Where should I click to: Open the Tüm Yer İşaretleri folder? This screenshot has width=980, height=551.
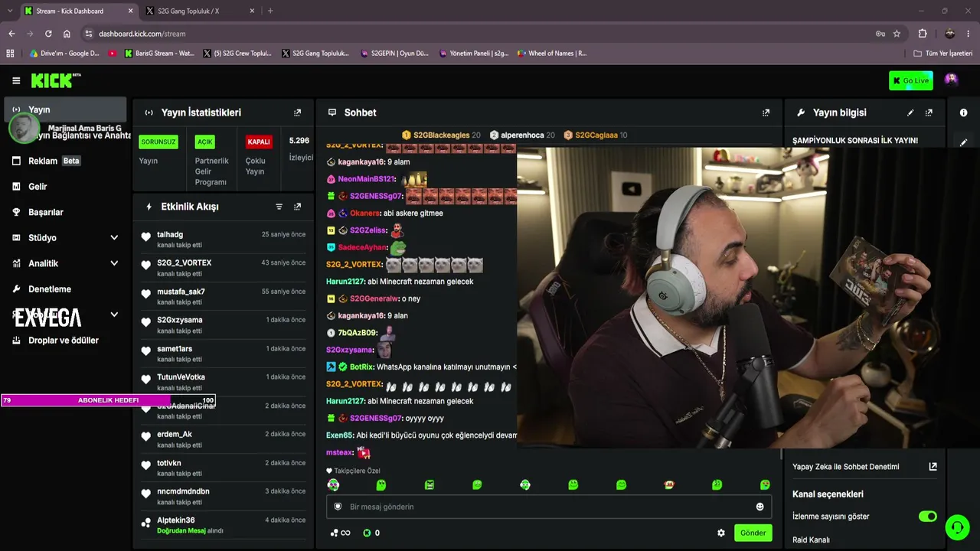coord(943,54)
